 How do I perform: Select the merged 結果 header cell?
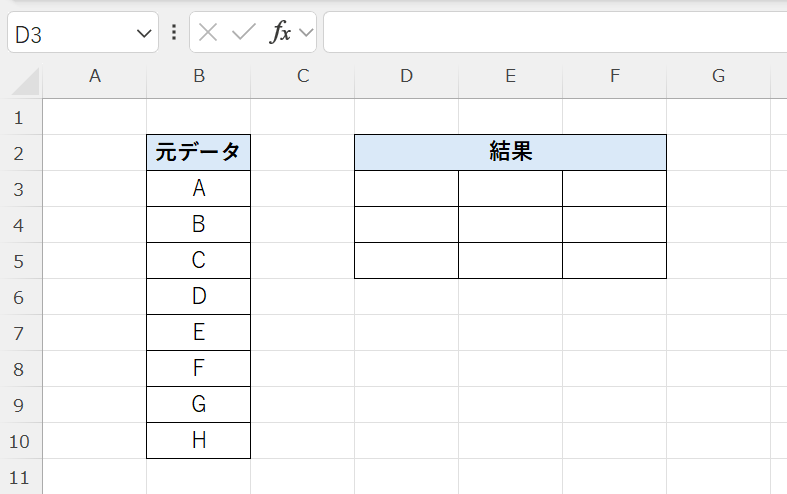[x=510, y=153]
